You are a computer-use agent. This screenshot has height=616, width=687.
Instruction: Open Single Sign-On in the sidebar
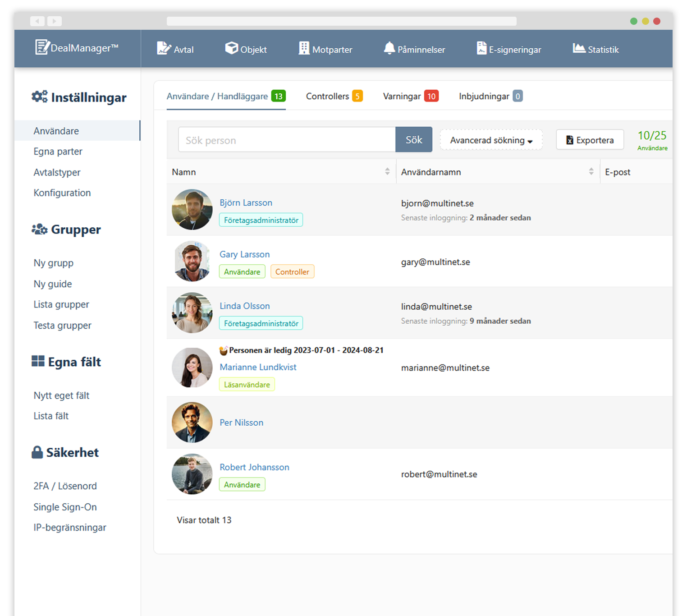[65, 507]
